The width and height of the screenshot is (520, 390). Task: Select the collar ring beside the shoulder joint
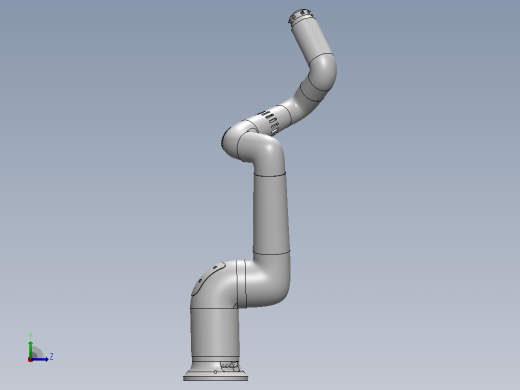point(241,283)
